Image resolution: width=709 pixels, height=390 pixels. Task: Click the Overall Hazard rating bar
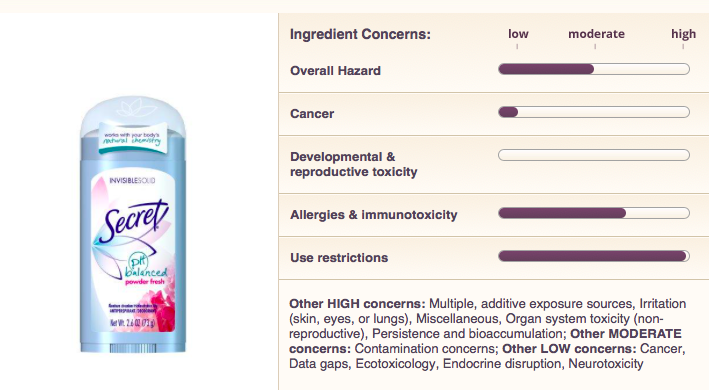(x=594, y=69)
